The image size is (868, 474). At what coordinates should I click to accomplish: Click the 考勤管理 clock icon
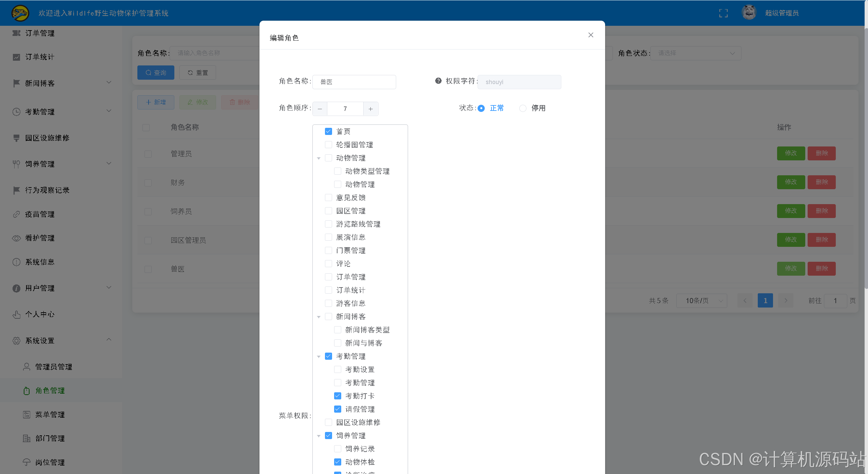point(16,112)
